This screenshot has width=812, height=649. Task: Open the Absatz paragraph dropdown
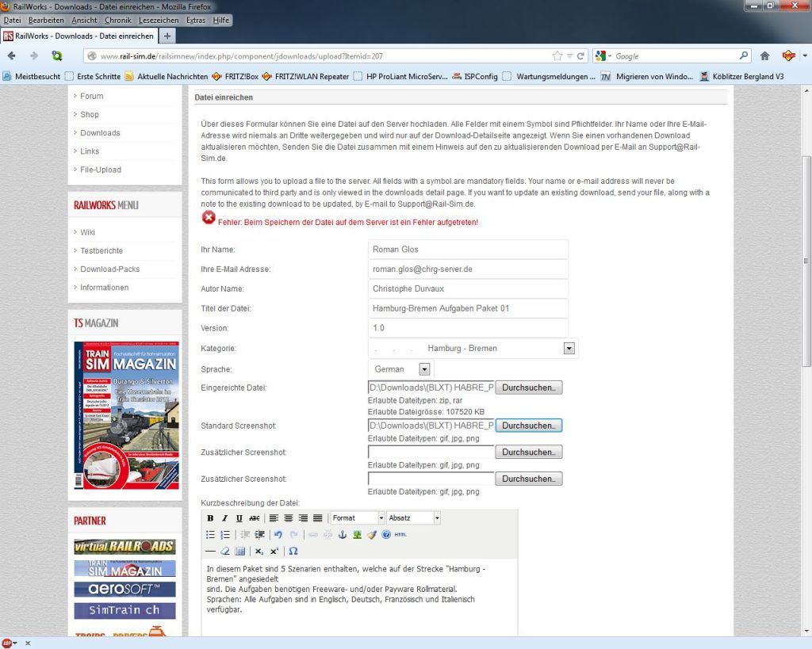coord(414,518)
